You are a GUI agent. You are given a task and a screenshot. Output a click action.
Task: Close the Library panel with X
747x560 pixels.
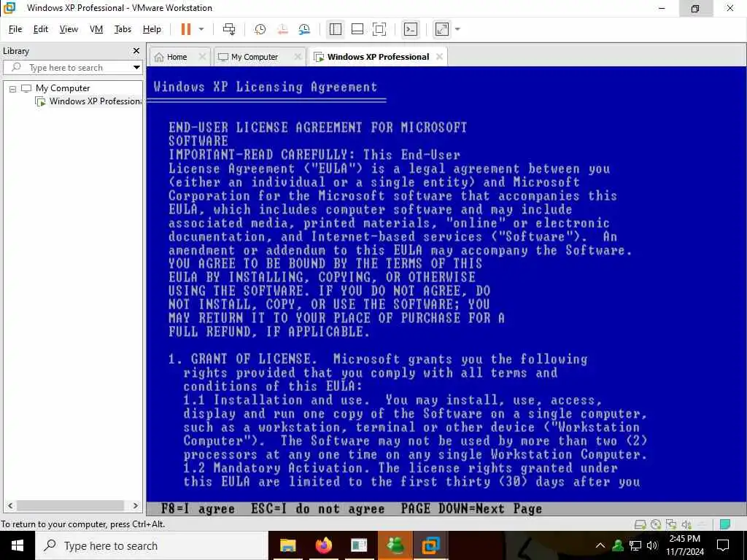point(136,50)
